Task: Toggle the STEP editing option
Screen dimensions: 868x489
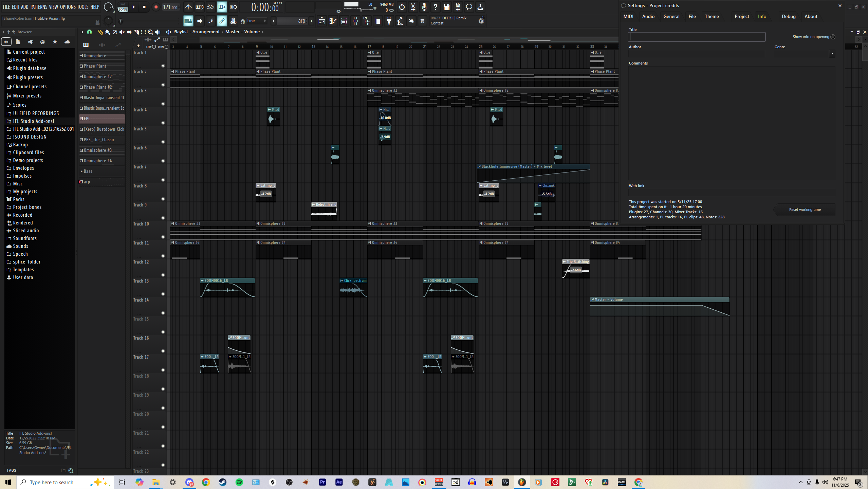Action: pyautogui.click(x=154, y=47)
